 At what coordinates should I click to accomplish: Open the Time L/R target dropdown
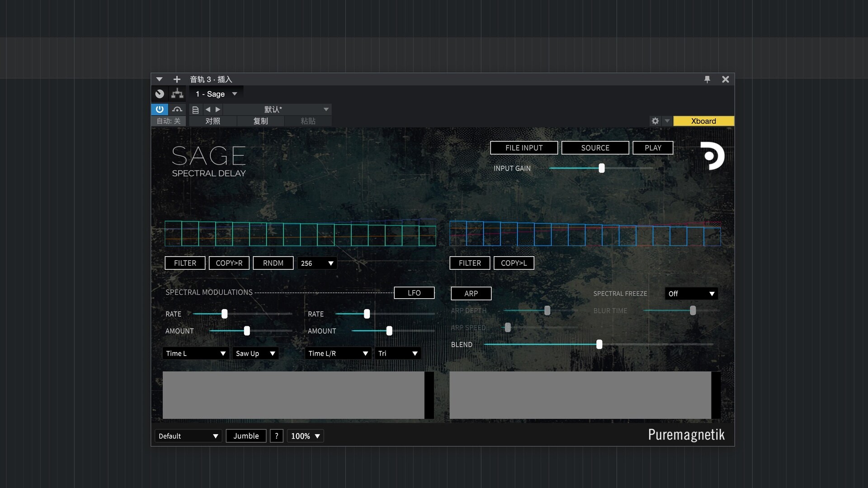pos(338,353)
